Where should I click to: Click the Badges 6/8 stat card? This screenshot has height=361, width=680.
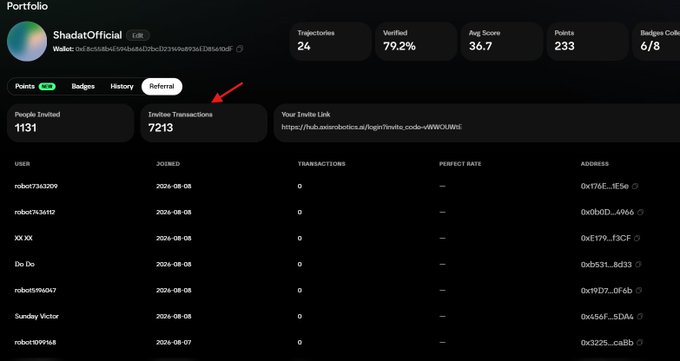coord(657,41)
